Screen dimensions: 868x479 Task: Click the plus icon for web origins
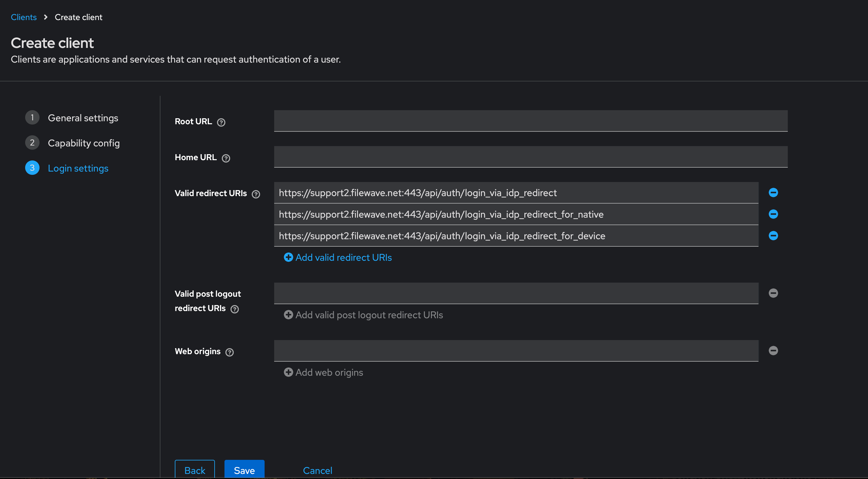click(289, 372)
